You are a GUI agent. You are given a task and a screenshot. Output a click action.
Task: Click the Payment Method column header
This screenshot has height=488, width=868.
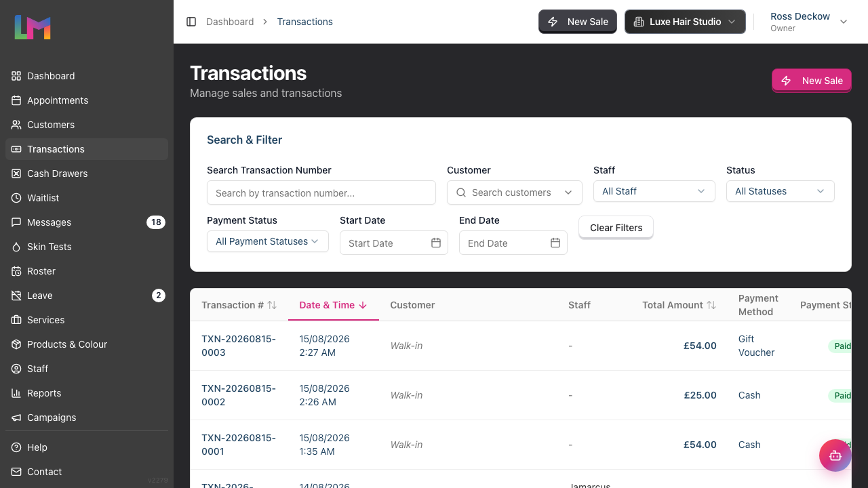pyautogui.click(x=758, y=305)
